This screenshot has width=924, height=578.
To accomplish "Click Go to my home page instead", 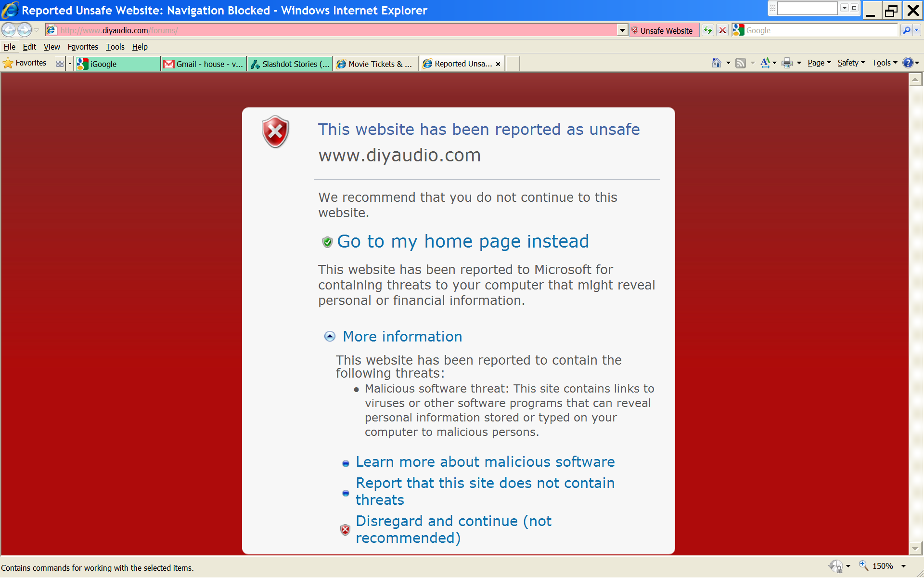I will pos(462,241).
